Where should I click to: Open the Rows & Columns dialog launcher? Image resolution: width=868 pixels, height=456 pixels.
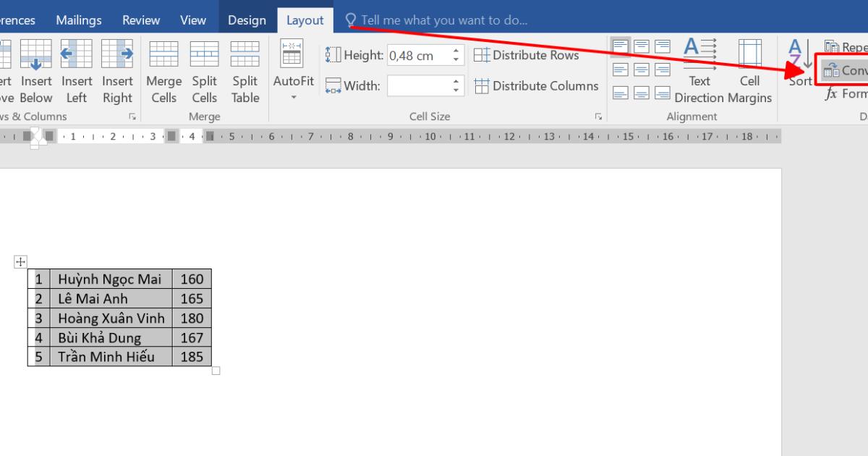pos(132,117)
